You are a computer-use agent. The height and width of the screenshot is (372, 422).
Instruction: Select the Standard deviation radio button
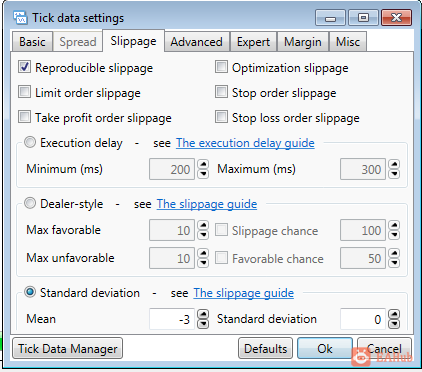point(30,292)
